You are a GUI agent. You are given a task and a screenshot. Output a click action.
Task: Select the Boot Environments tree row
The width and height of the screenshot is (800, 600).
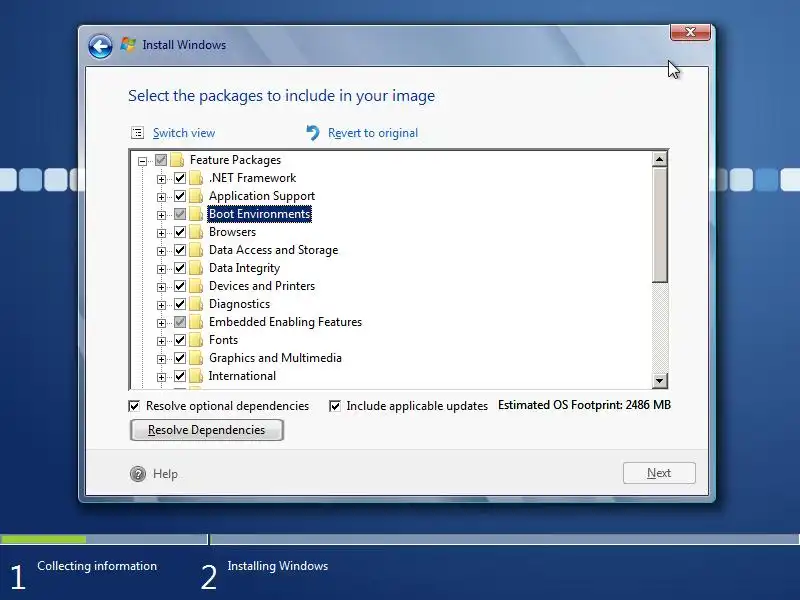click(259, 214)
